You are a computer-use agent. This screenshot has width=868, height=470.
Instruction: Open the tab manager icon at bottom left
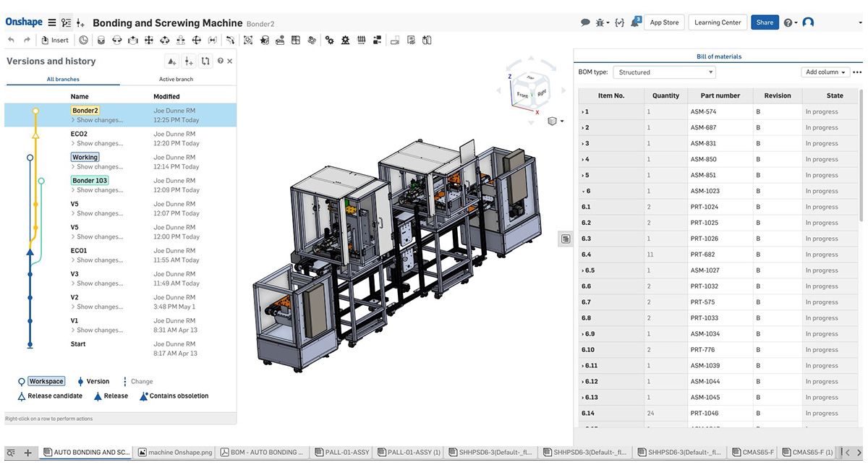[x=12, y=453]
